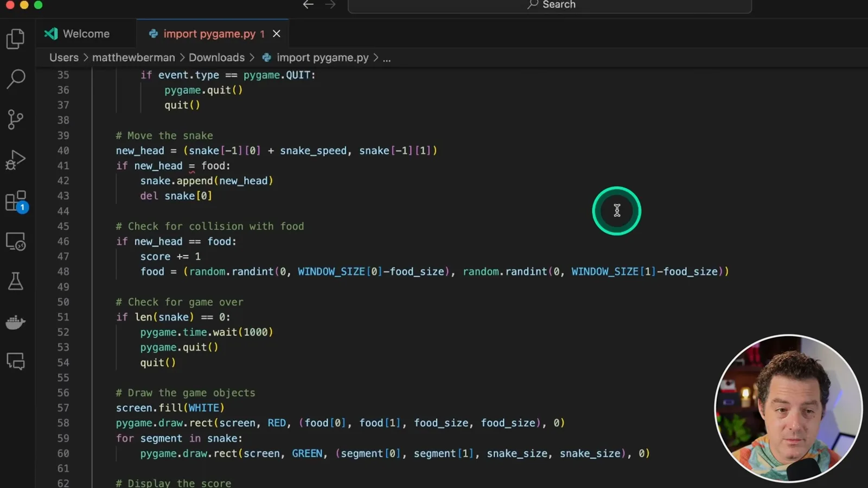Click 'pygame.time.wait(1000)' code line

(207, 332)
